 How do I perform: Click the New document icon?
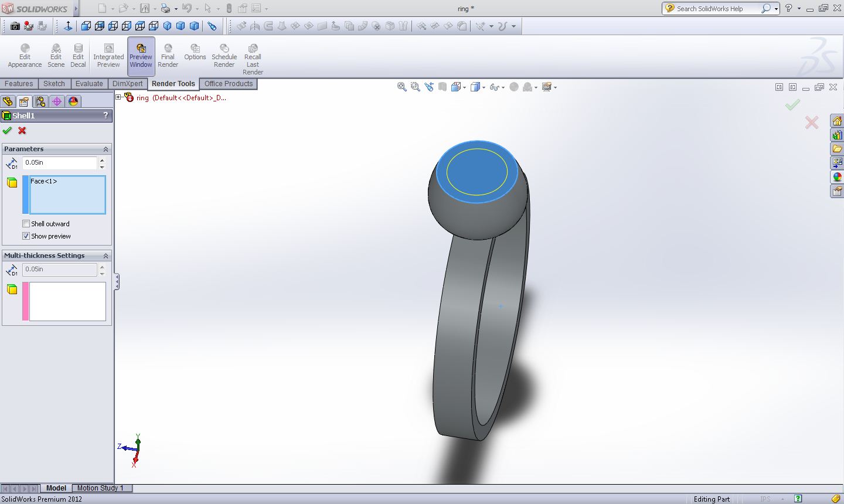tap(102, 8)
